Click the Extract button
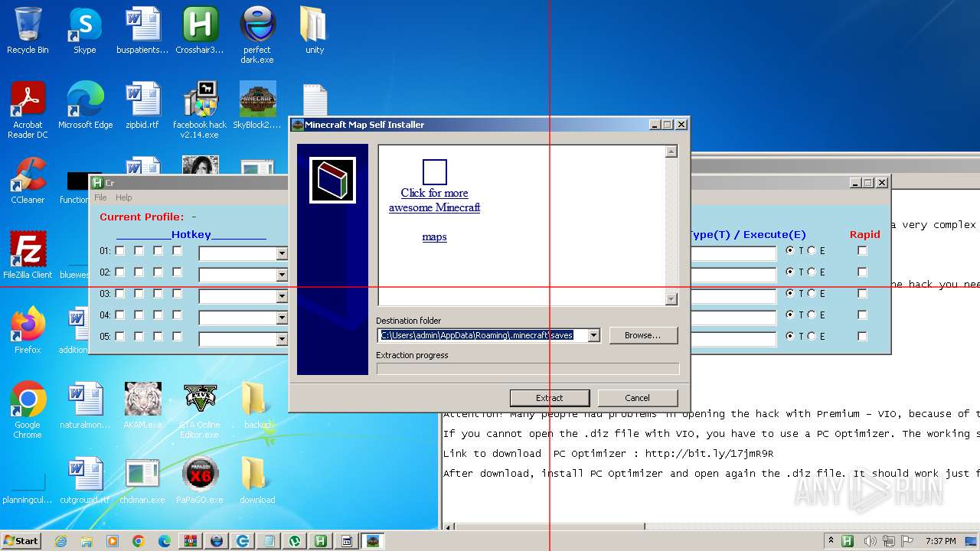The width and height of the screenshot is (980, 551). (550, 398)
